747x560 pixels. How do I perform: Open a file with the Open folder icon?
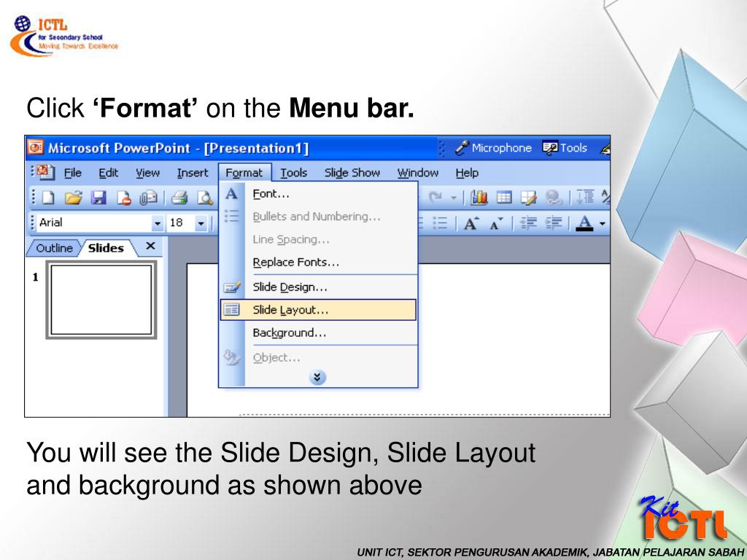coord(74,198)
